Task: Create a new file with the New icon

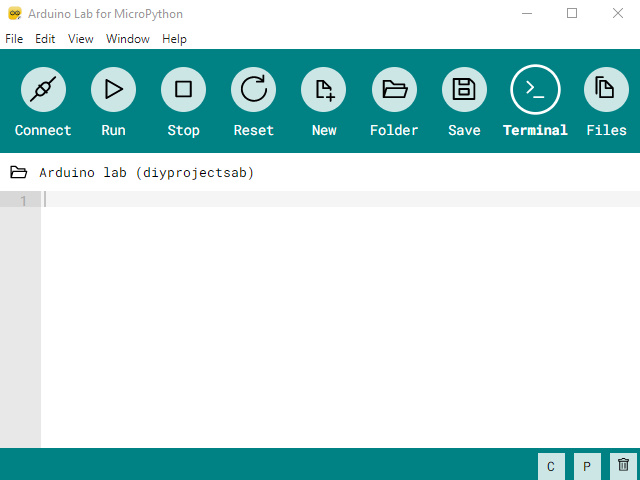Action: (324, 90)
